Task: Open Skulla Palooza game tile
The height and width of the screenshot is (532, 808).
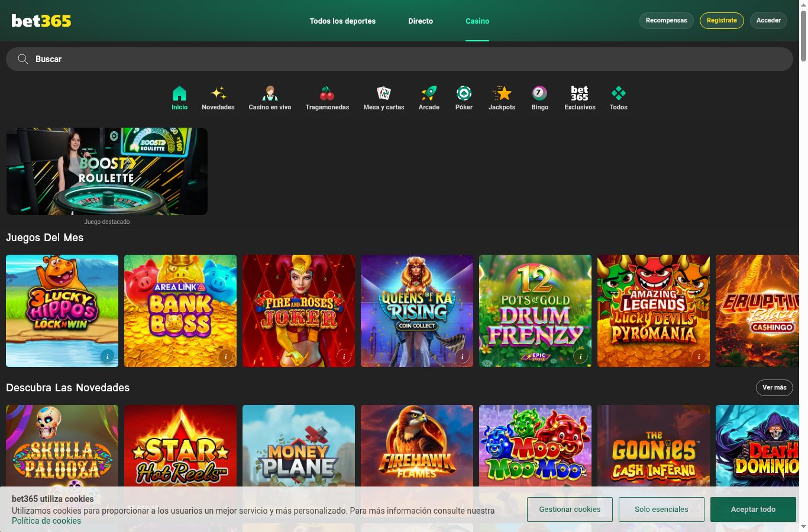Action: point(62,446)
